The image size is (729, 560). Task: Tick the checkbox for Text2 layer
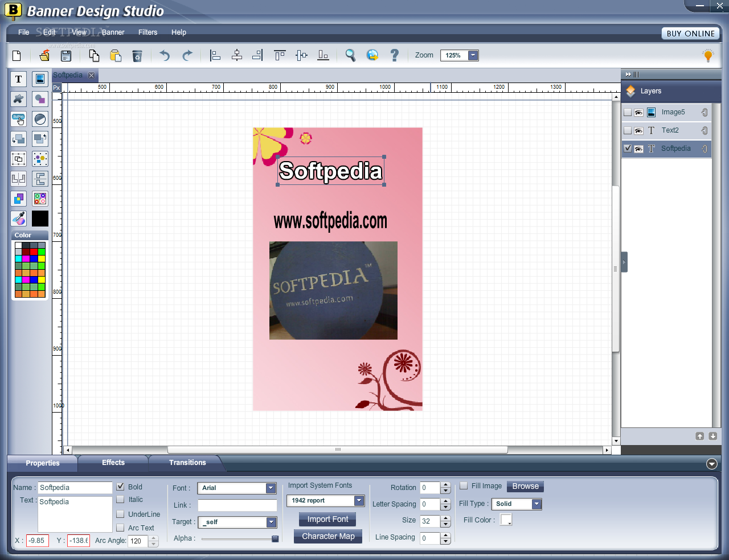tap(628, 131)
